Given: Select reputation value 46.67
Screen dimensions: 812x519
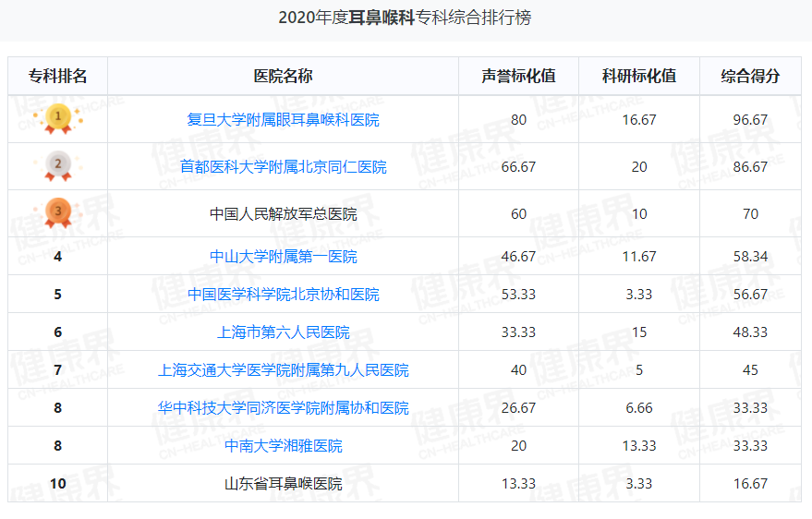Looking at the screenshot, I should pos(518,256).
